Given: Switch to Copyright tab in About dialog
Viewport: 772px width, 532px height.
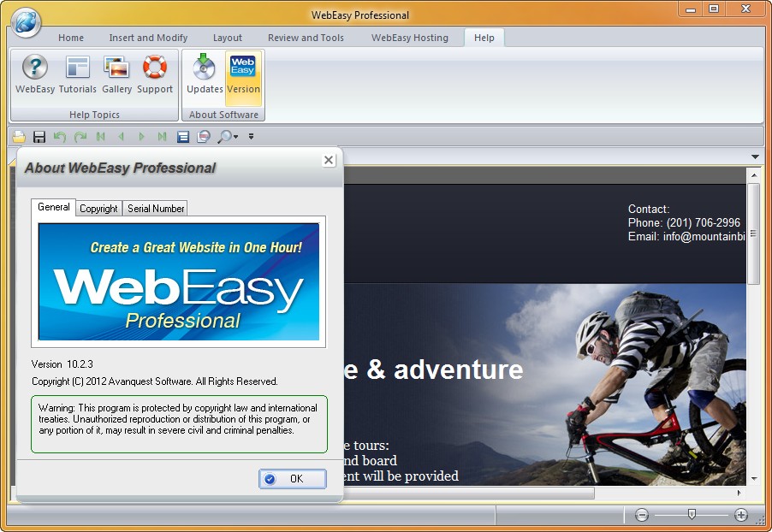Looking at the screenshot, I should tap(98, 209).
